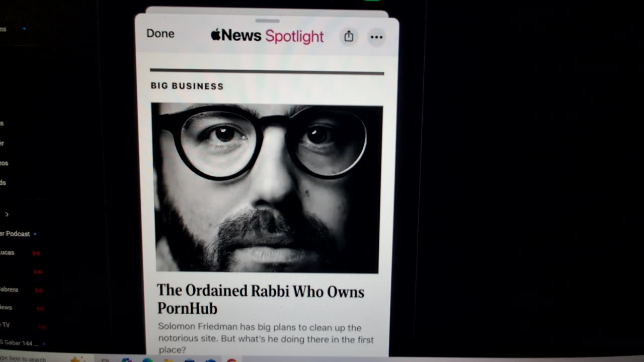The height and width of the screenshot is (362, 644).
Task: Grab the sheet handle above the header
Action: [267, 21]
